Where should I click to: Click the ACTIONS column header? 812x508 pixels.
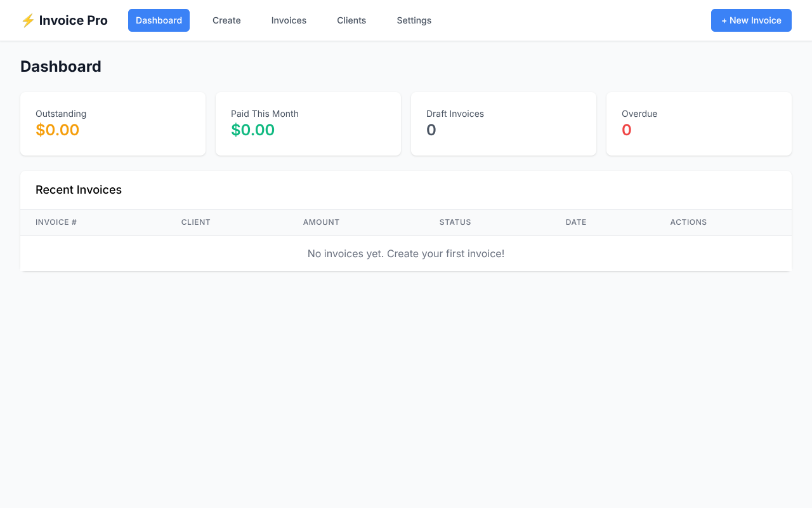point(688,222)
